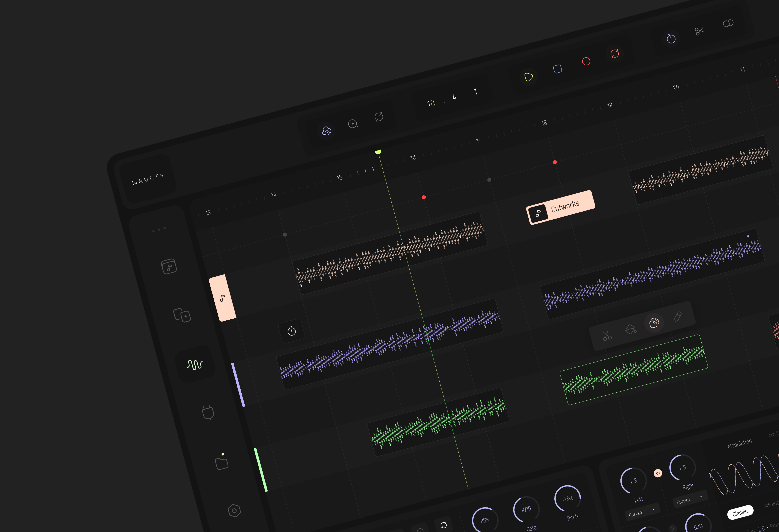
Task: Choose the pencil tool in clip toolbar
Action: point(678,316)
